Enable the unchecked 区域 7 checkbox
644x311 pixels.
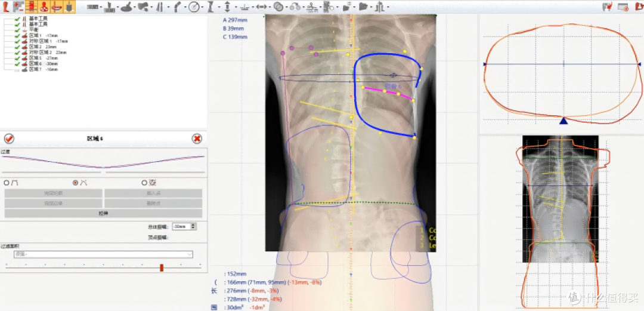coord(17,70)
